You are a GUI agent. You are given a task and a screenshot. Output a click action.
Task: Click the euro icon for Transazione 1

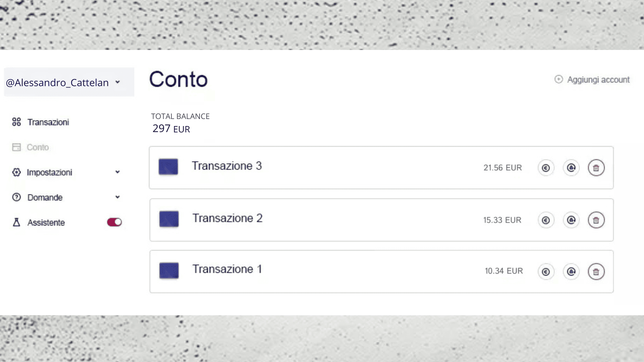(546, 272)
